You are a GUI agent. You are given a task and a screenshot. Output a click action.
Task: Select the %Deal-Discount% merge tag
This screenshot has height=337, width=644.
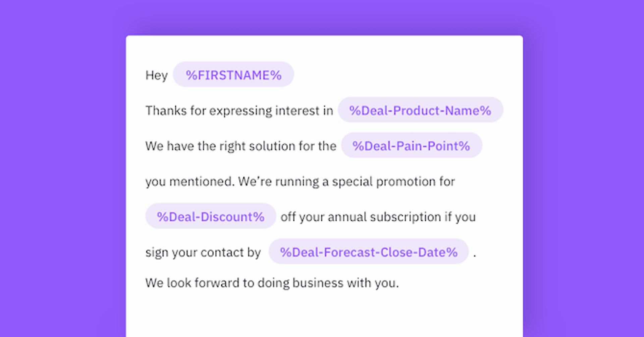coord(210,216)
